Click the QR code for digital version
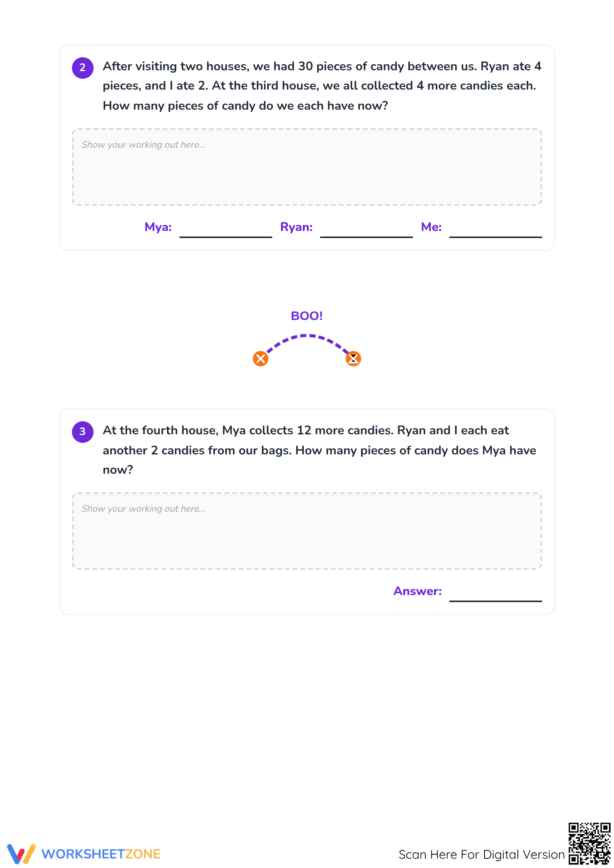This screenshot has width=614, height=868. [x=589, y=844]
